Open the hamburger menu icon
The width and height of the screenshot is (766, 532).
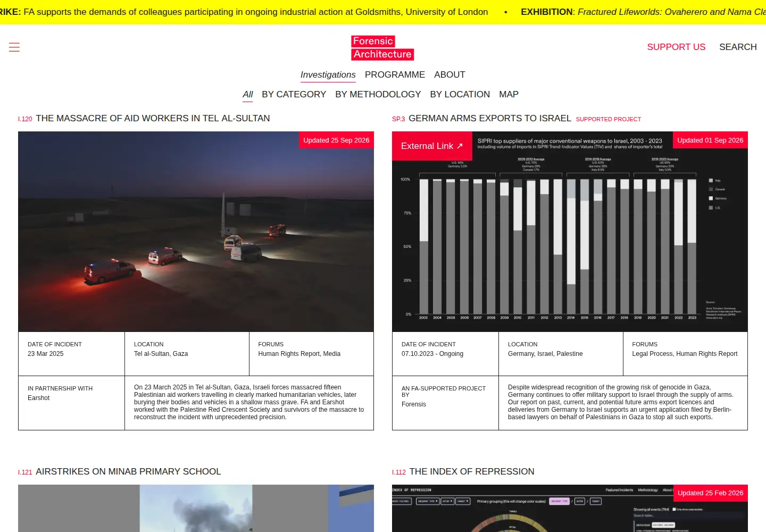click(14, 47)
